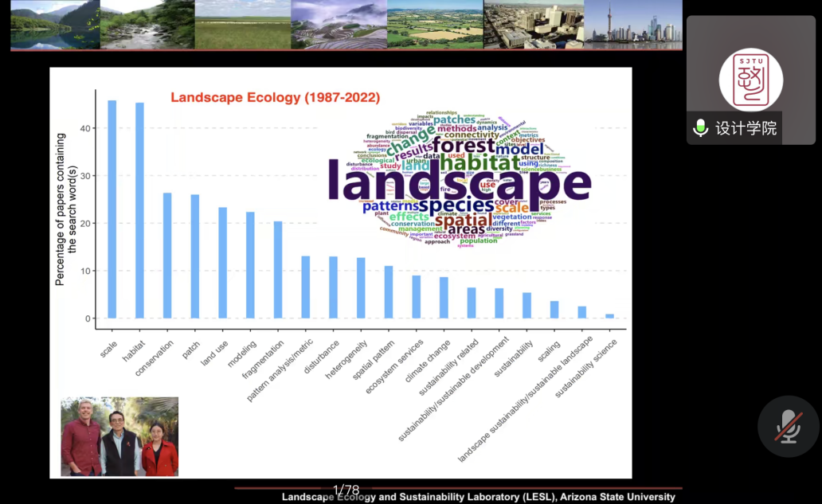Image resolution: width=822 pixels, height=504 pixels.
Task: Click the red "Landscape Ecology (1987-2022)" title
Action: click(x=275, y=97)
